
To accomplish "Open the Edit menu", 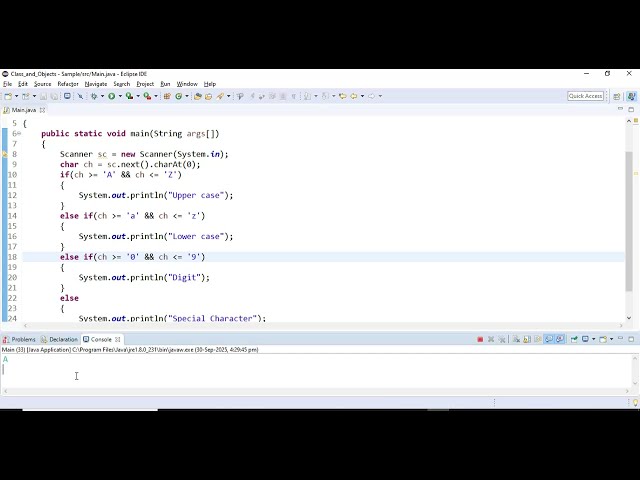I will [23, 84].
